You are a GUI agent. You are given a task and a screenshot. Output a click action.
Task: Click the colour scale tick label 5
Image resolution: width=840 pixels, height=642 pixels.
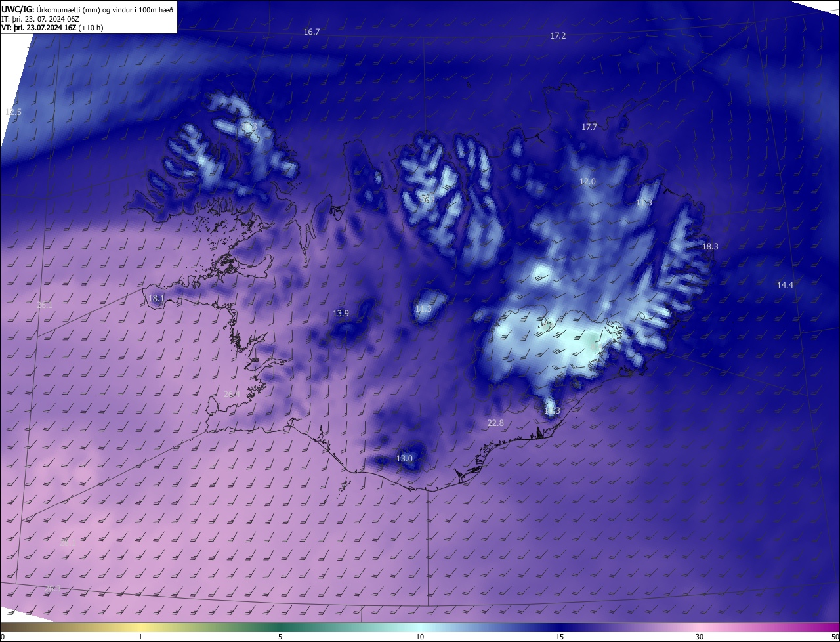tap(280, 637)
